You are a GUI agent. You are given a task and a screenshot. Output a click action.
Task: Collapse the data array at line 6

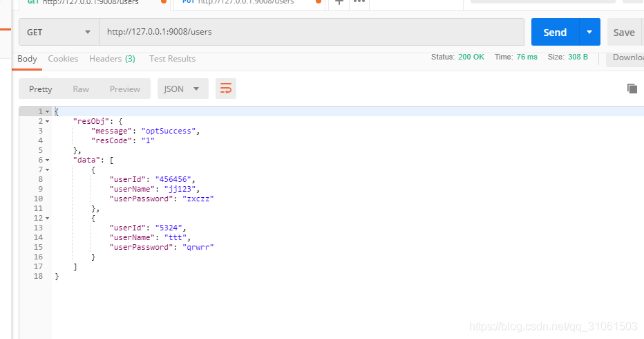(47, 160)
